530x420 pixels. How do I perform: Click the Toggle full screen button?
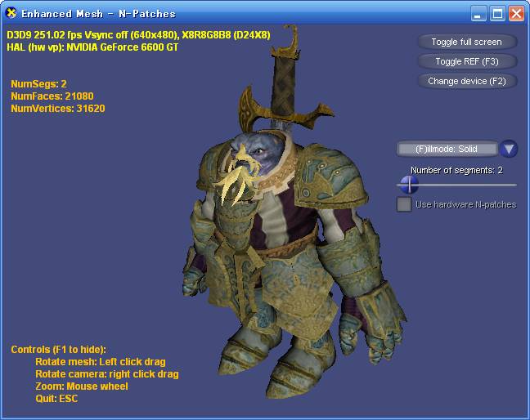467,42
